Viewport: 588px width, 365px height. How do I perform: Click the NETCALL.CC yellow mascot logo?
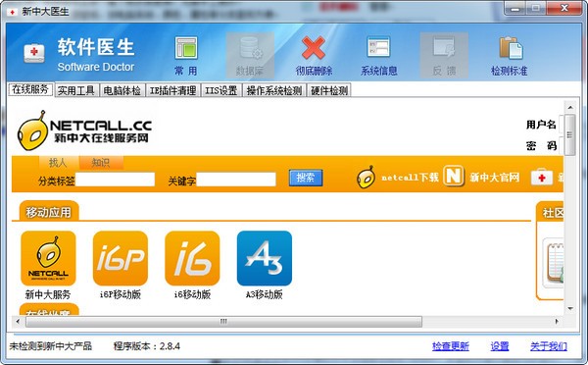click(x=33, y=131)
